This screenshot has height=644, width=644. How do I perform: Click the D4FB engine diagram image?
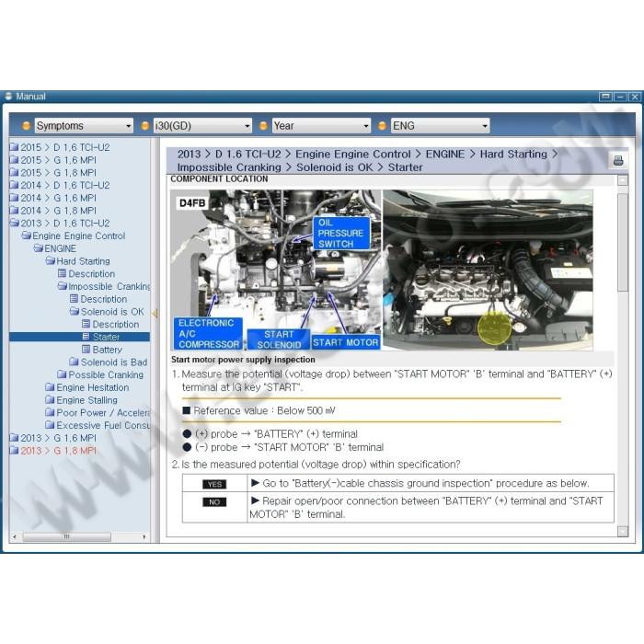click(276, 270)
